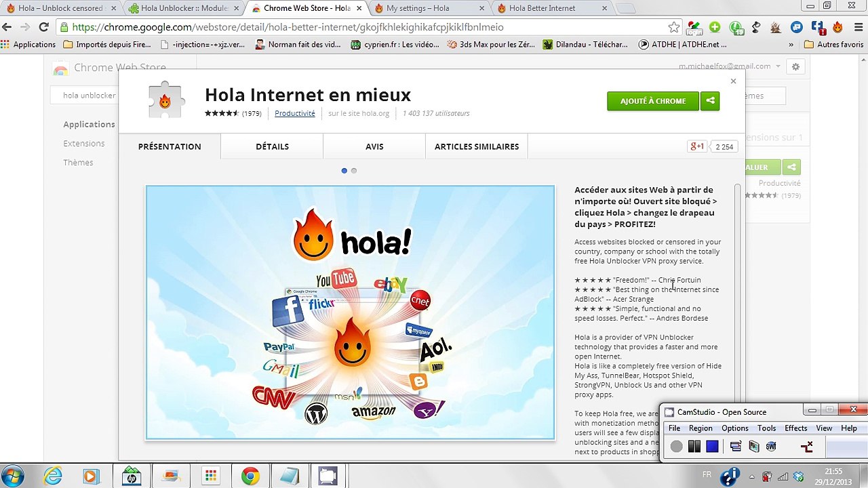Open CamStudio Help menu
Image resolution: width=868 pixels, height=488 pixels.
coord(849,428)
